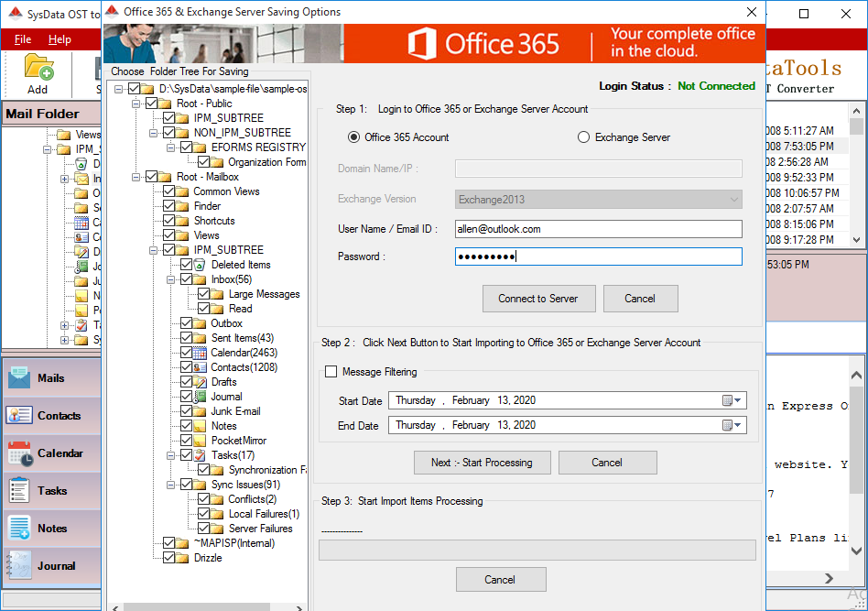This screenshot has height=611, width=868.
Task: Click Cancel next to Start Processing
Action: point(607,463)
